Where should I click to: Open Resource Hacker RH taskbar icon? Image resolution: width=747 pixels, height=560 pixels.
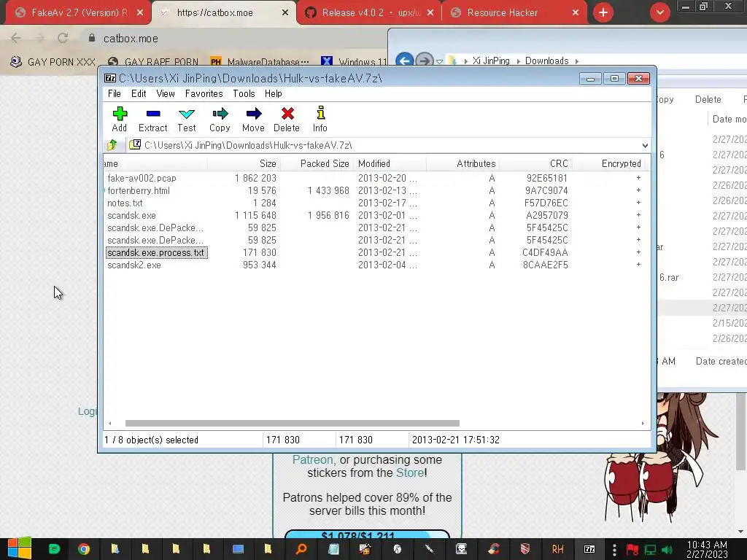pyautogui.click(x=557, y=549)
